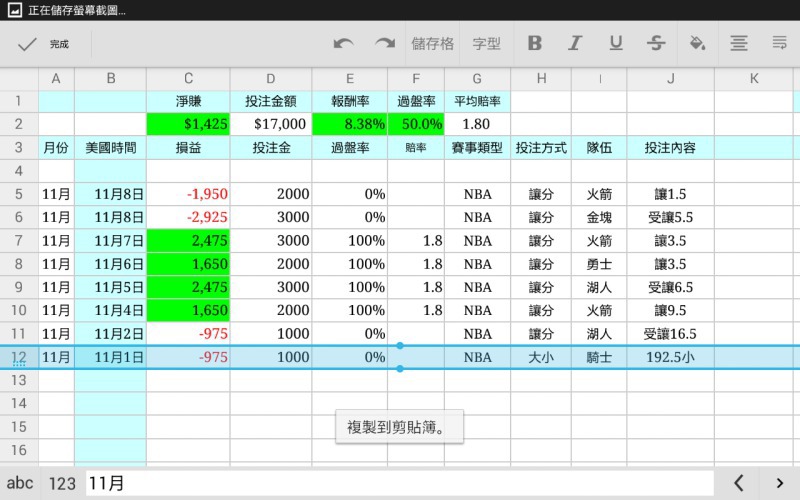Select the 大小 bet type cell
The height and width of the screenshot is (500, 800).
coord(541,357)
